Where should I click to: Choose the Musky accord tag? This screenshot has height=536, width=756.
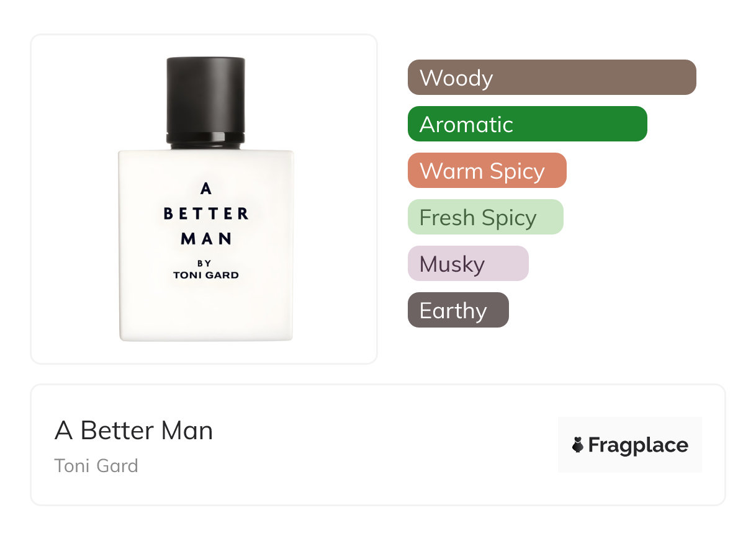click(468, 264)
